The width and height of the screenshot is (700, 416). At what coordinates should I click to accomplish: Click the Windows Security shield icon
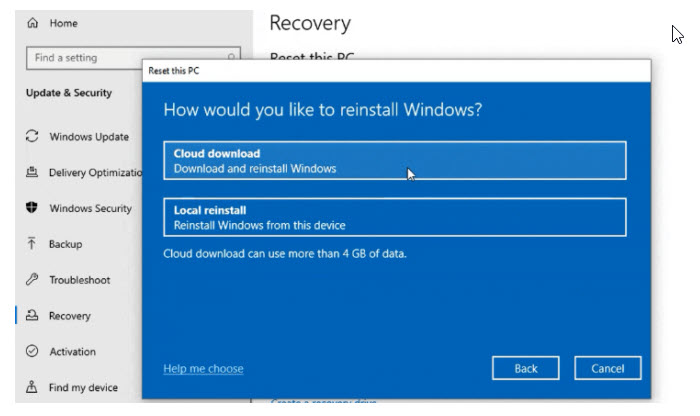pos(32,209)
